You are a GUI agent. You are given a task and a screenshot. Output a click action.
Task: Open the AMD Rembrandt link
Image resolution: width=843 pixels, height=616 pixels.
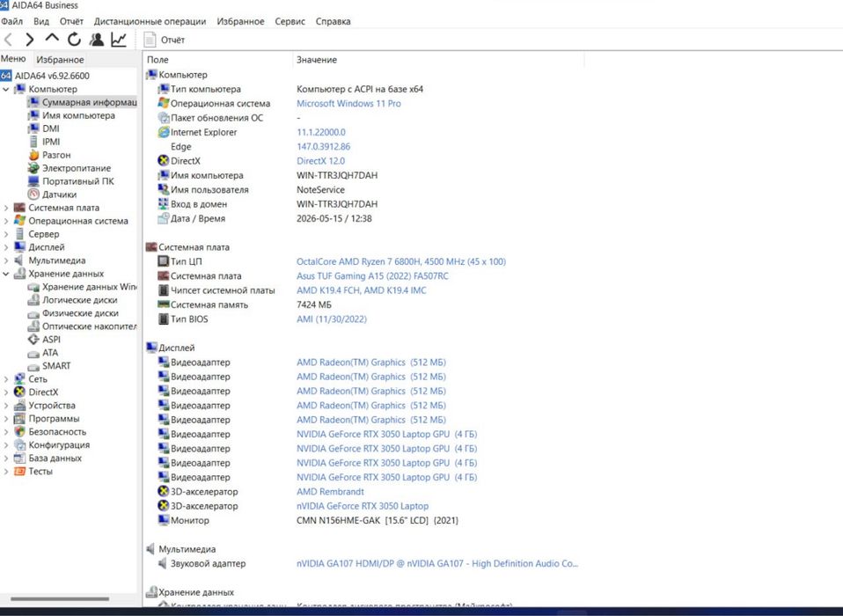tap(330, 492)
